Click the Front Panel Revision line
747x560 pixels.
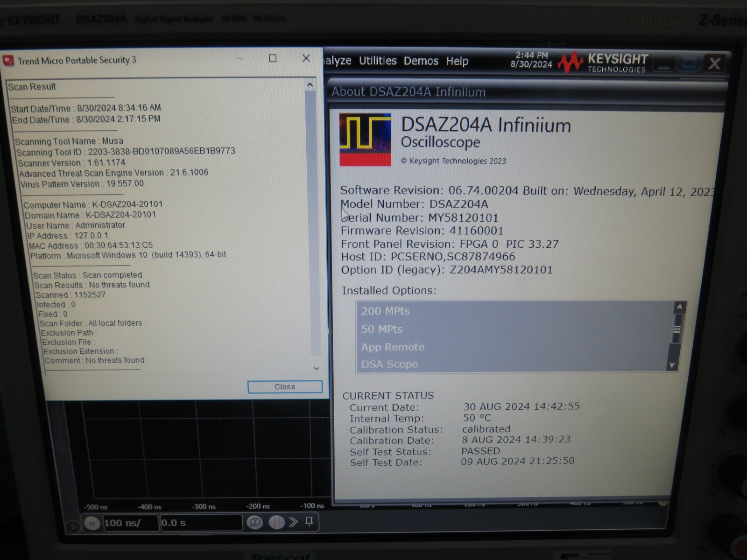point(450,244)
